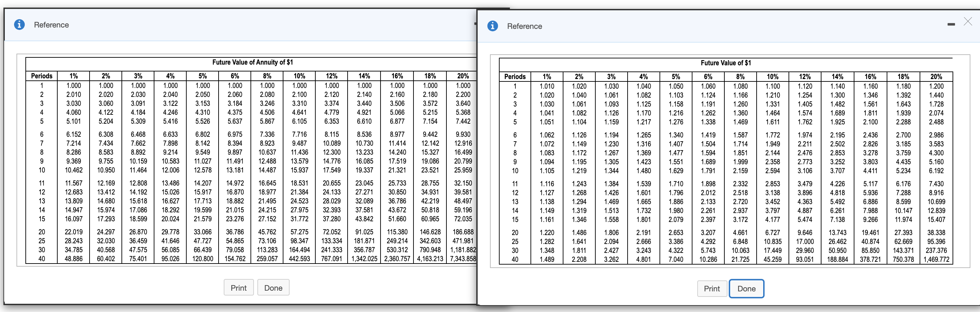Click the value 1,469.772 in the Future Value table
The height and width of the screenshot is (312, 980).
[x=936, y=259]
